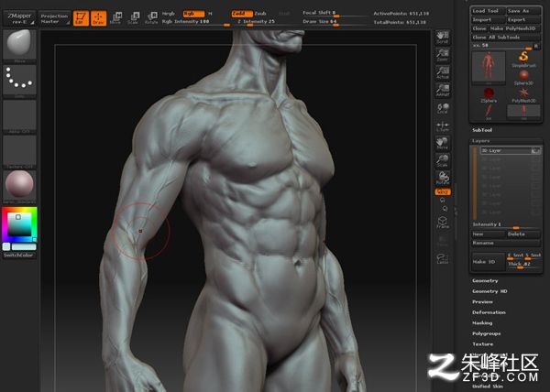Toggle the orange XYZ rotation button

(443, 192)
